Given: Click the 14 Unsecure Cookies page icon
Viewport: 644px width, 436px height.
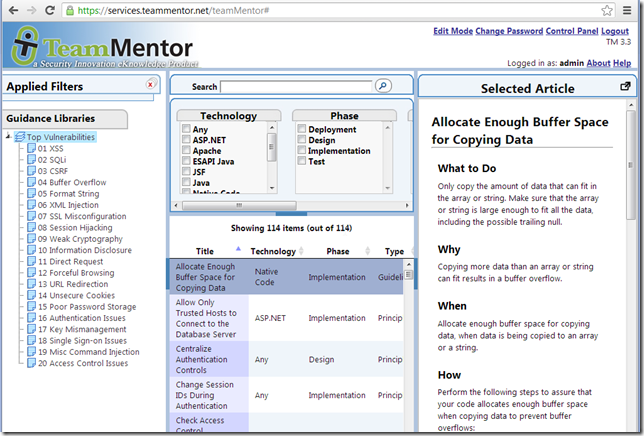Looking at the screenshot, I should pyautogui.click(x=31, y=295).
